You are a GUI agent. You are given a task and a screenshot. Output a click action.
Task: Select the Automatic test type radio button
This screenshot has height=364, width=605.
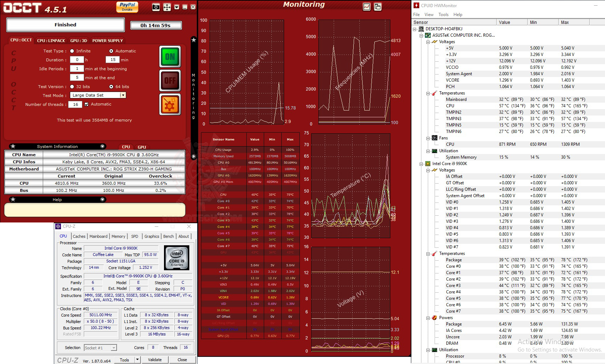pos(111,51)
